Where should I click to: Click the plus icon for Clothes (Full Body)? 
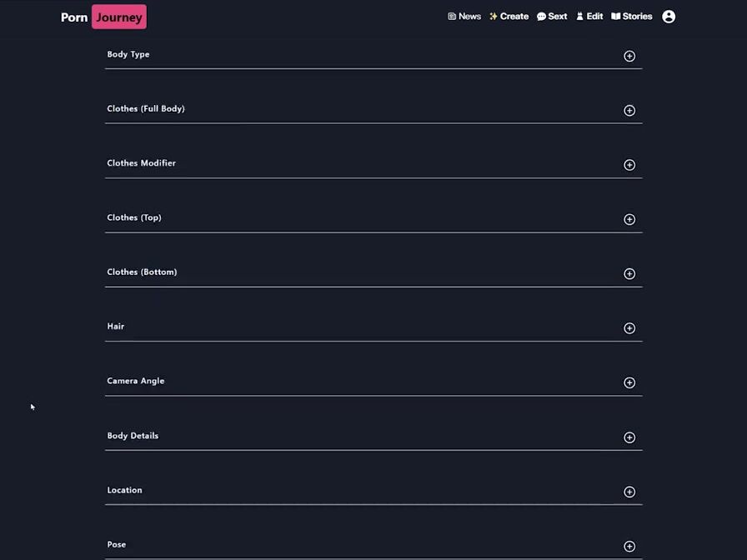tap(629, 110)
